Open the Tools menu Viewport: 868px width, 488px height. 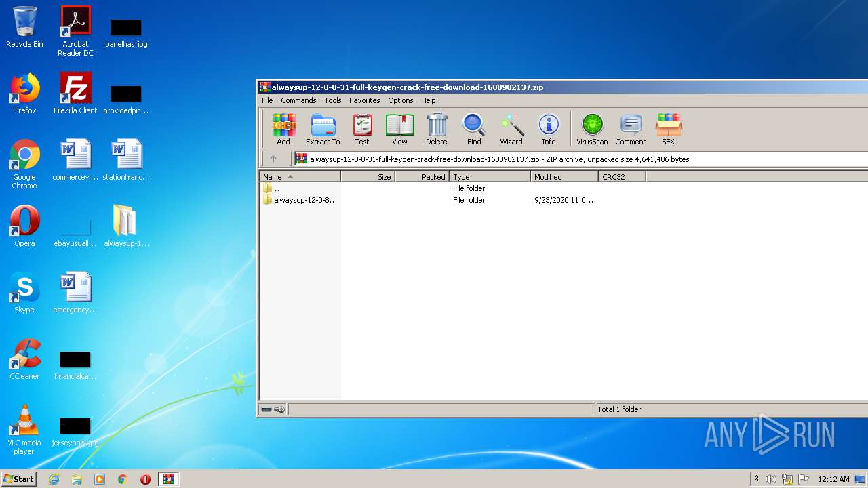[x=333, y=100]
